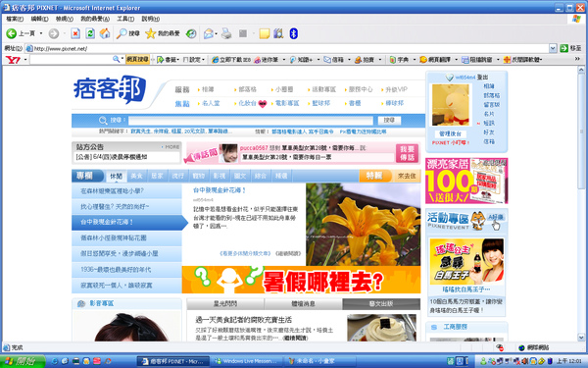Viewport: 588px width, 368px height.
Task: Open the Back button history dropdown arrow
Action: click(x=41, y=33)
